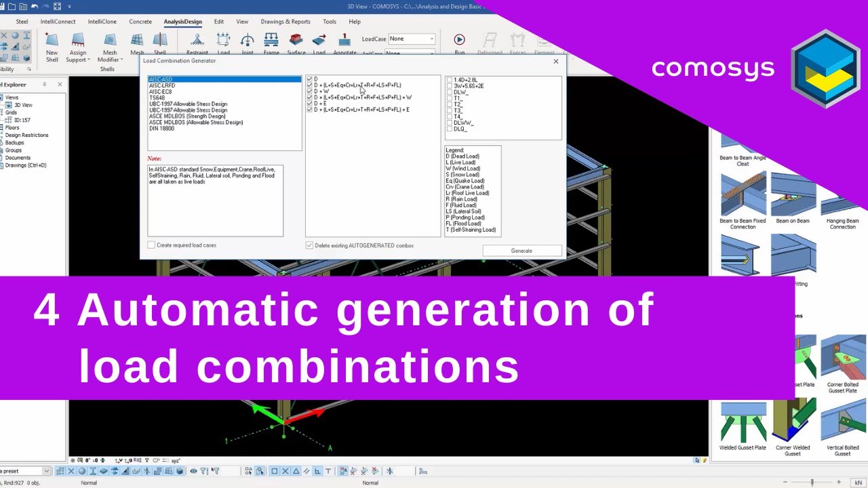Click the fit-to-screen icon in the title bar

tap(57, 6)
